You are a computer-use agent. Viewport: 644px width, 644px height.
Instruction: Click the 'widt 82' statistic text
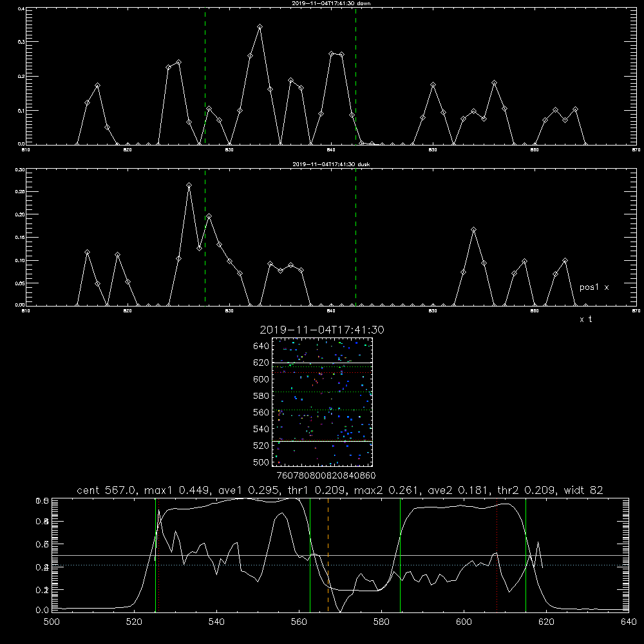[x=583, y=490]
